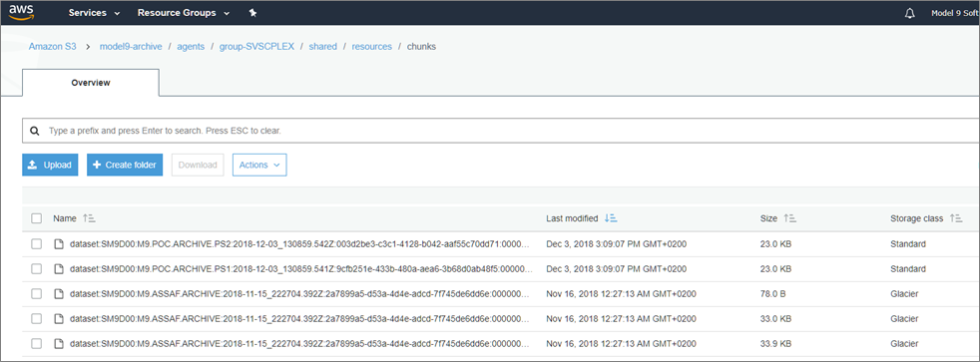Click the Upload button

[50, 165]
